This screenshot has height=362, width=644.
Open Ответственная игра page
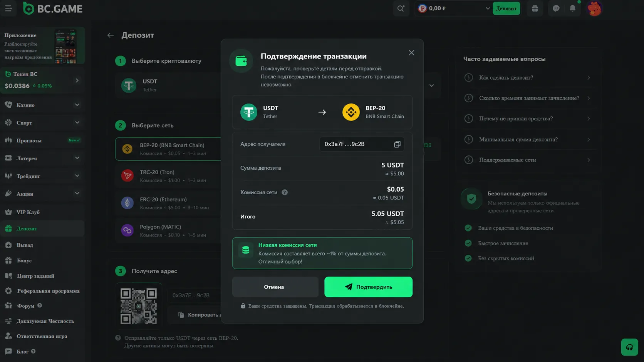42,336
